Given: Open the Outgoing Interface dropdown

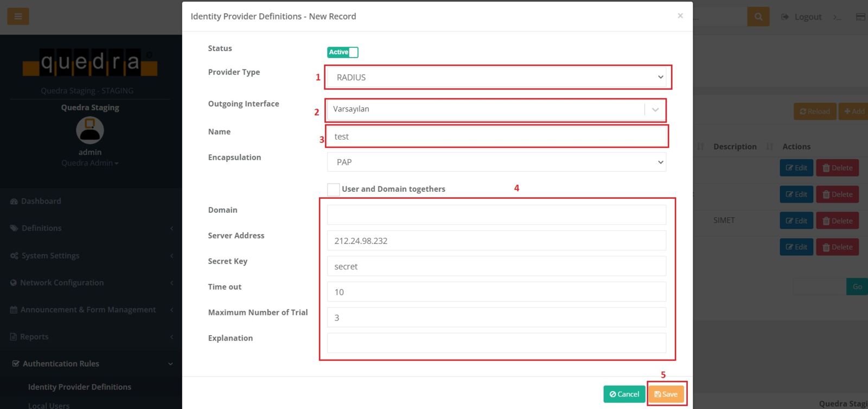Looking at the screenshot, I should tap(495, 109).
